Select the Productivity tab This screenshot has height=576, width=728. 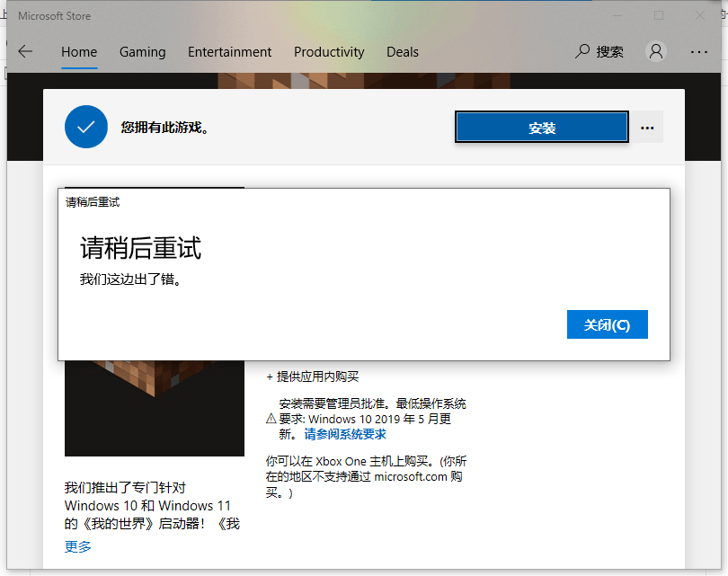tap(329, 52)
